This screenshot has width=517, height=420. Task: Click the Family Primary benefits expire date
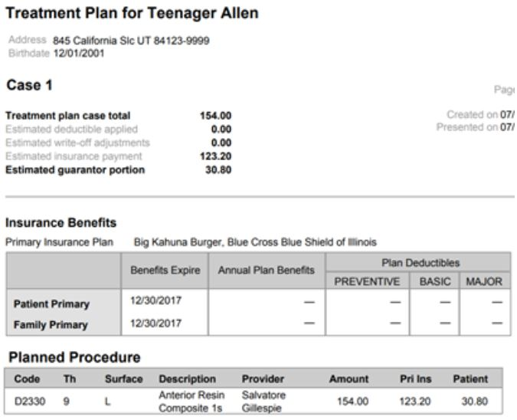click(155, 323)
